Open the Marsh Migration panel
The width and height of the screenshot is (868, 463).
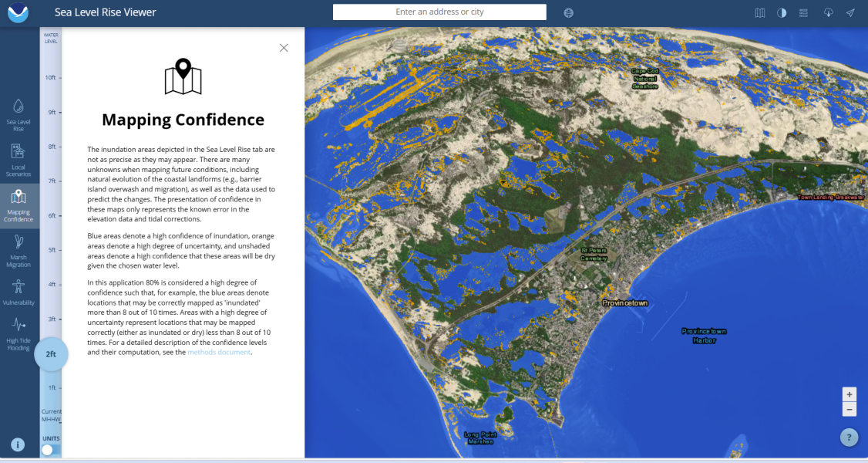[19, 251]
